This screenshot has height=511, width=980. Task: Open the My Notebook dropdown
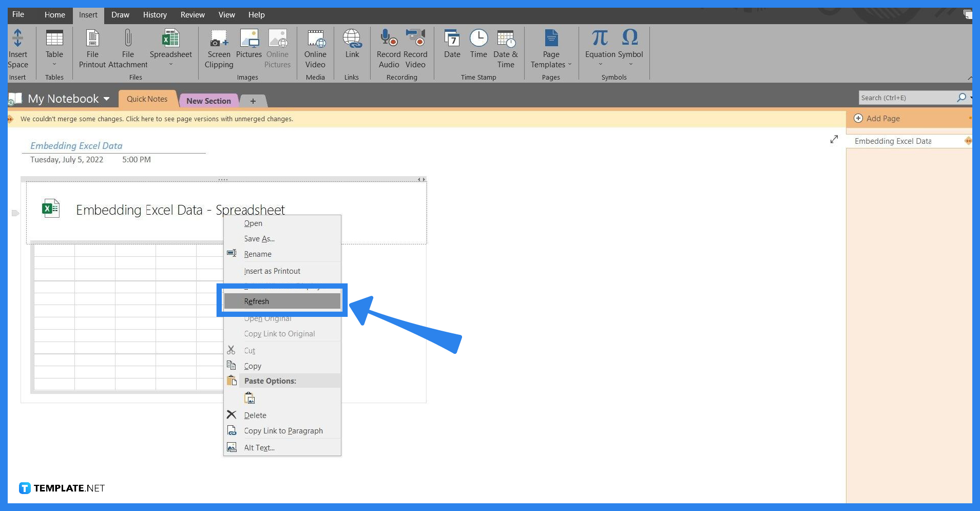tap(107, 99)
